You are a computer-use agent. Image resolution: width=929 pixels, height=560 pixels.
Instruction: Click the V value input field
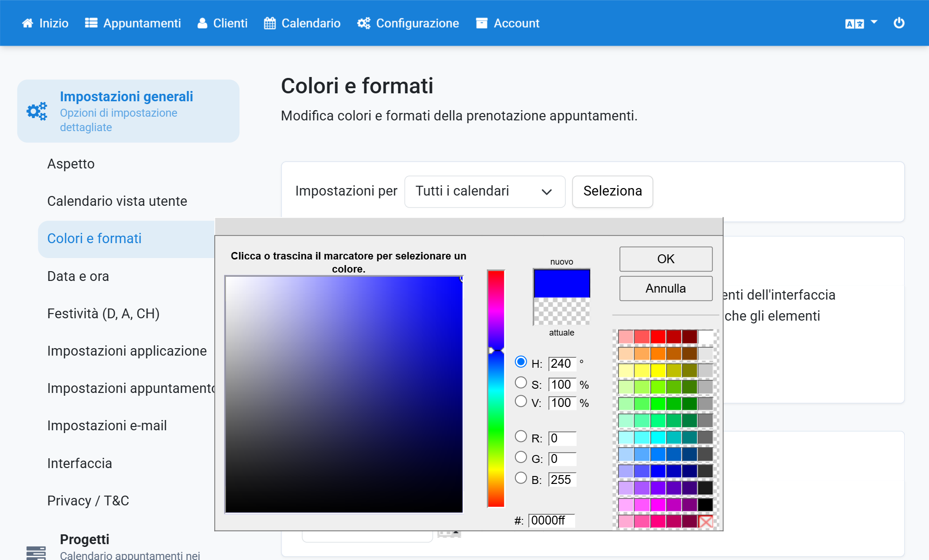coord(562,403)
